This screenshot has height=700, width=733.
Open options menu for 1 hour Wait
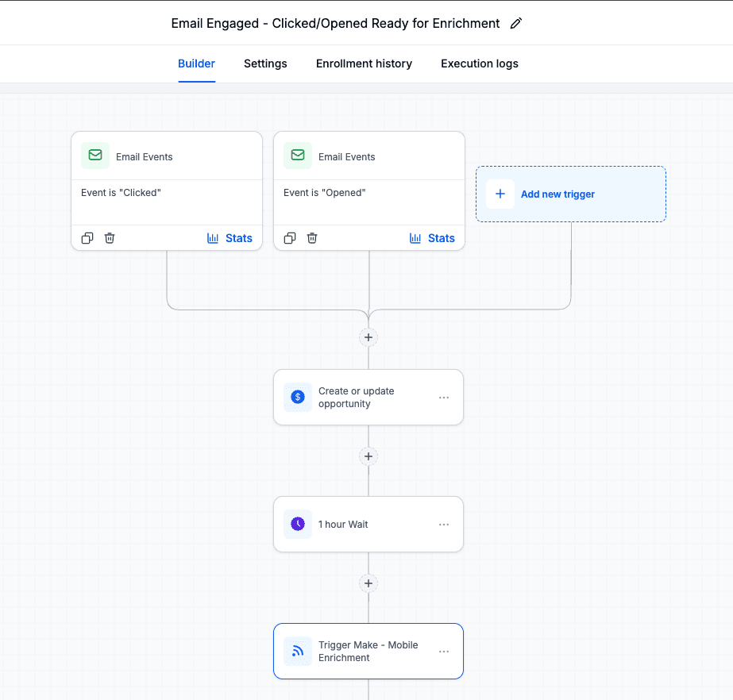click(x=444, y=525)
